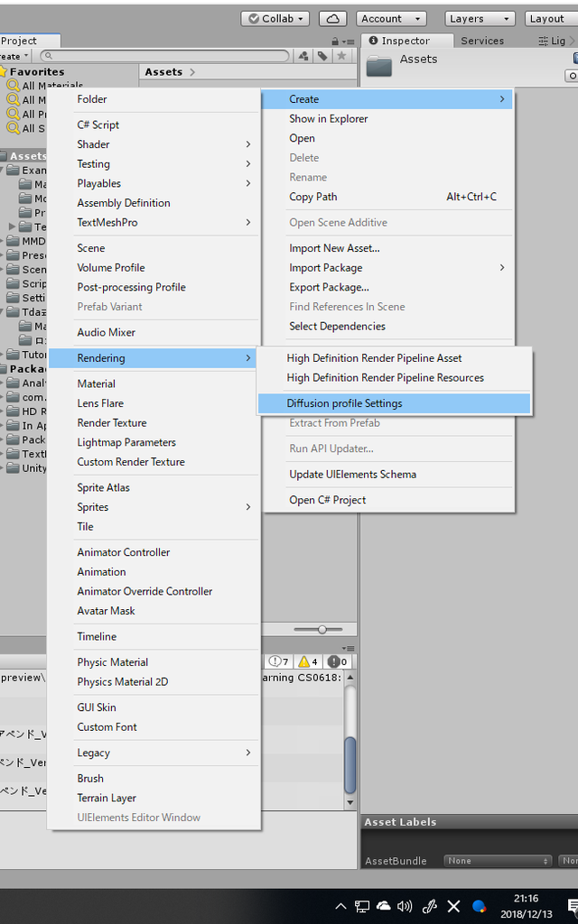The height and width of the screenshot is (924, 578).
Task: Open the Collab dropdown
Action: [275, 19]
